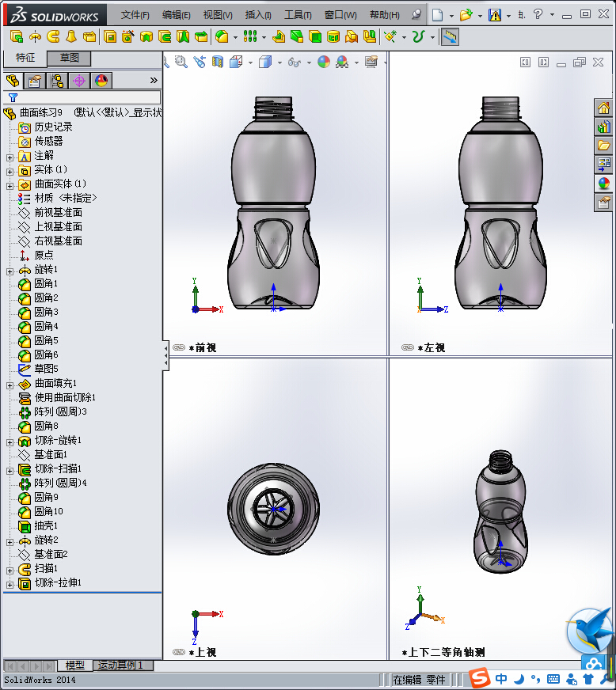This screenshot has height=690, width=616.
Task: Open the DimXpertManager tab
Action: tap(79, 81)
